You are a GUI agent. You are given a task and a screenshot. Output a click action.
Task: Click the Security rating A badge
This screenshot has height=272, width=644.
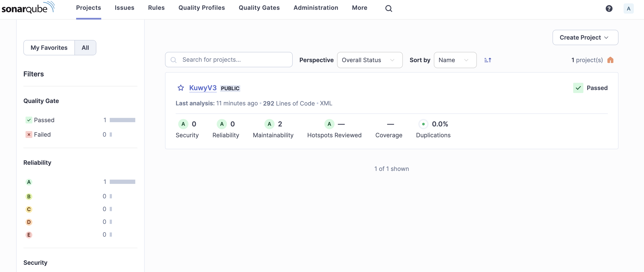[x=183, y=124]
